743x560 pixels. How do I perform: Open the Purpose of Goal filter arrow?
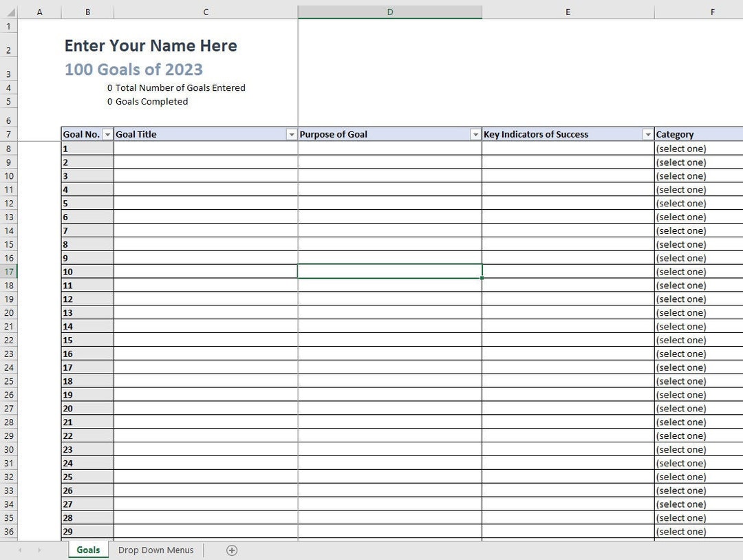[x=475, y=134]
